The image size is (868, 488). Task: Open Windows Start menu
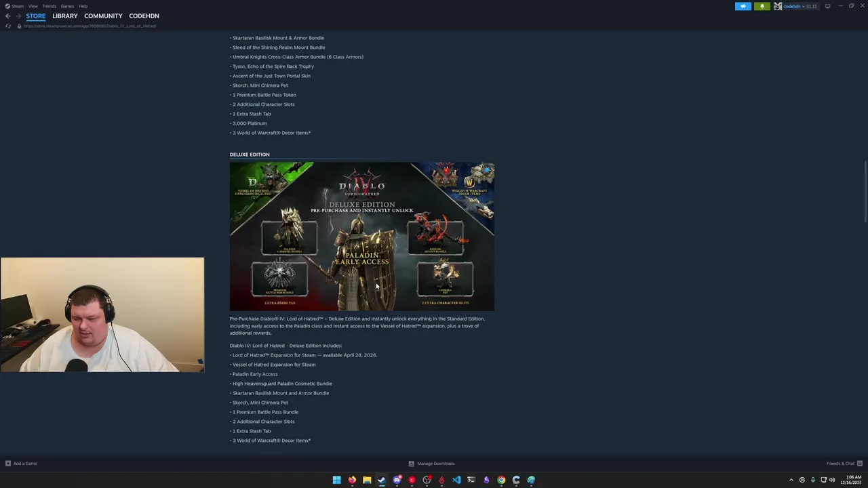coord(337,480)
